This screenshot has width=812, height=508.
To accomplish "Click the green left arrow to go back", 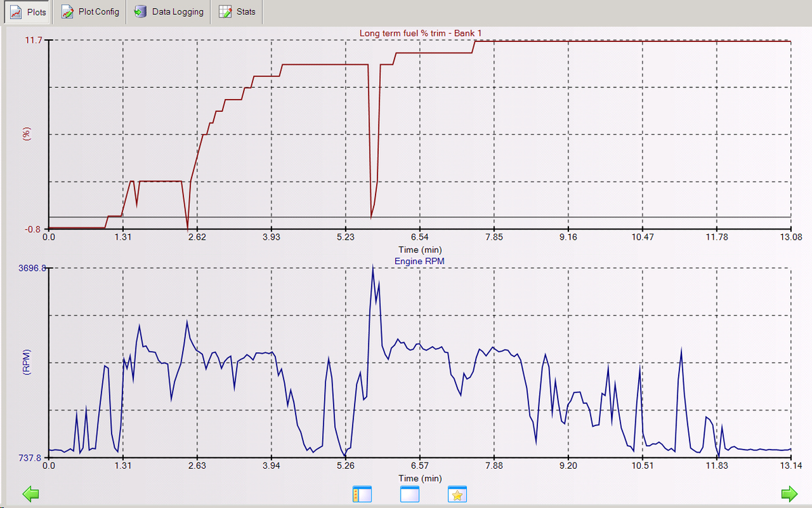I will [30, 494].
